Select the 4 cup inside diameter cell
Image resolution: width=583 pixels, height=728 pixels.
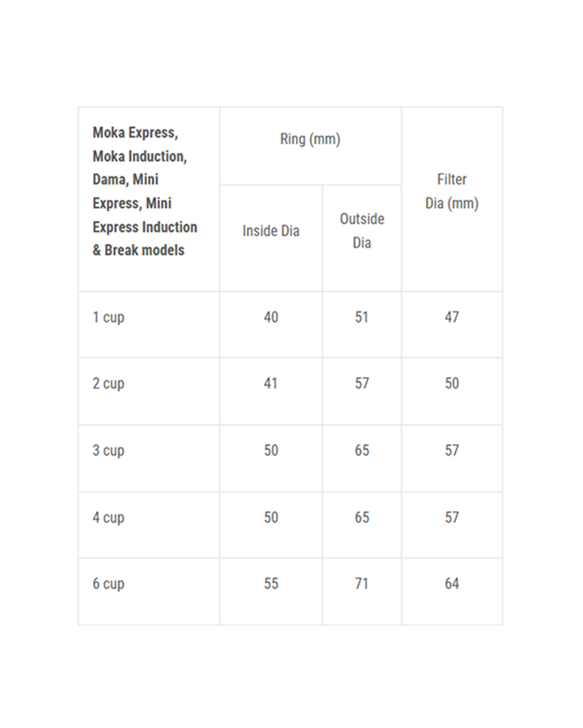tap(271, 518)
